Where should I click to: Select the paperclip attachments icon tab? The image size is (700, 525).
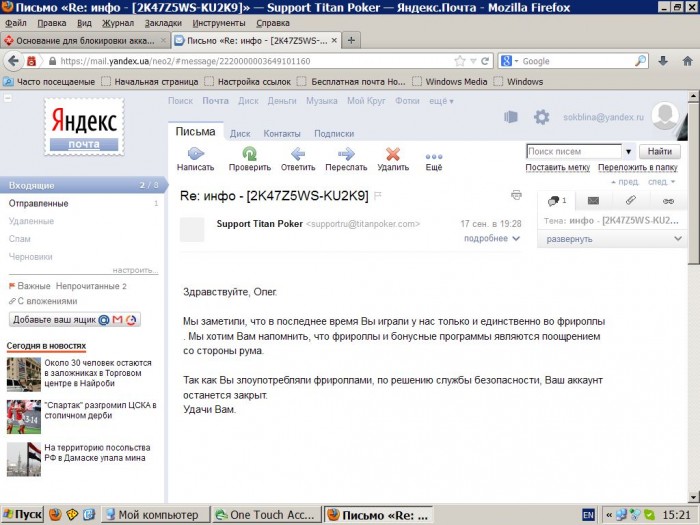(x=630, y=200)
